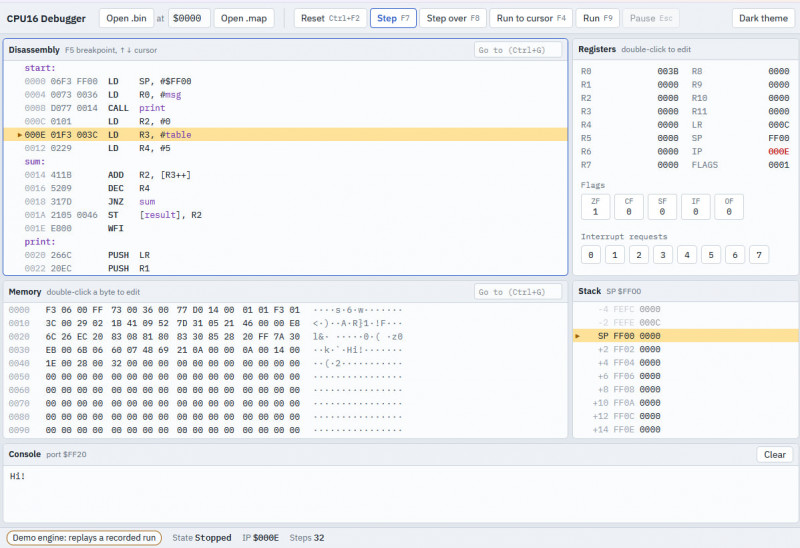
Task: Click memory row 0000
Action: 285,310
